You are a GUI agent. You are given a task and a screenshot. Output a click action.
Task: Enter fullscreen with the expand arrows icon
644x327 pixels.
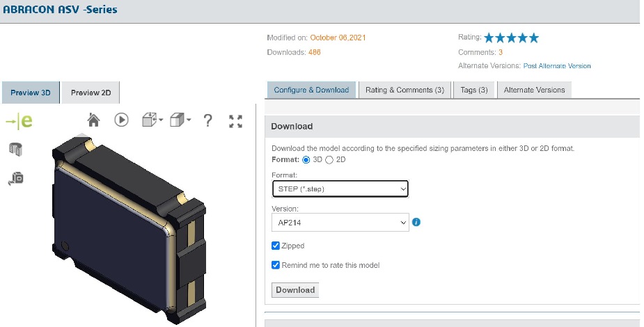(235, 121)
